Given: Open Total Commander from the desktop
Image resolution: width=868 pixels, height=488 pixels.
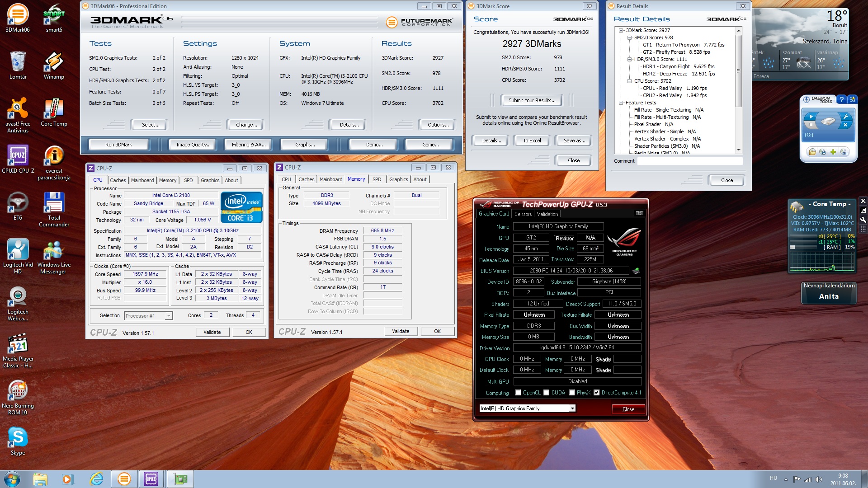Looking at the screenshot, I should click(54, 210).
